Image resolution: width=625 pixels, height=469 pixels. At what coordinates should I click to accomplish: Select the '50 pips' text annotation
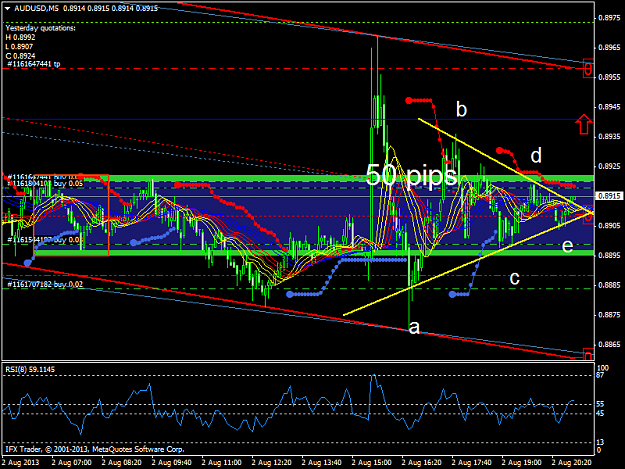pyautogui.click(x=411, y=175)
